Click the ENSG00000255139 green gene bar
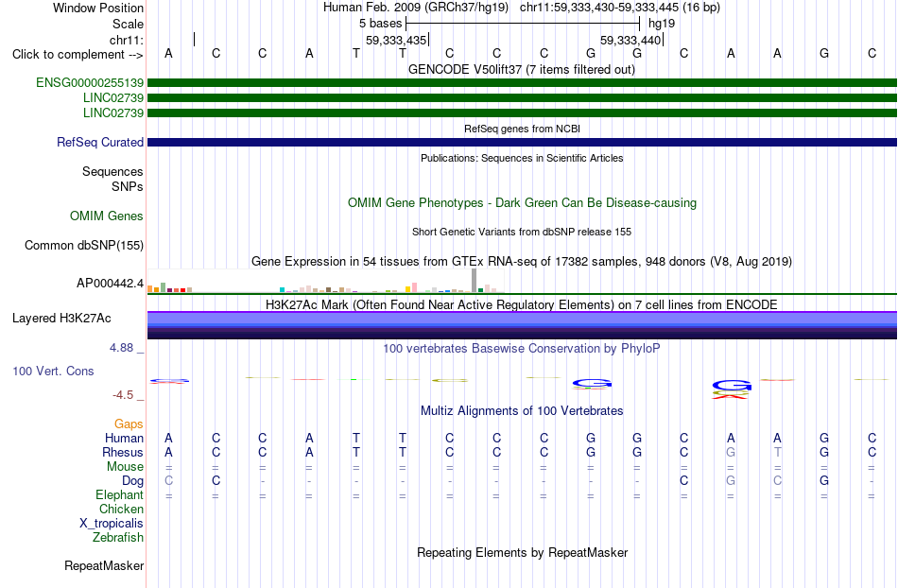The image size is (898, 588). tap(522, 83)
